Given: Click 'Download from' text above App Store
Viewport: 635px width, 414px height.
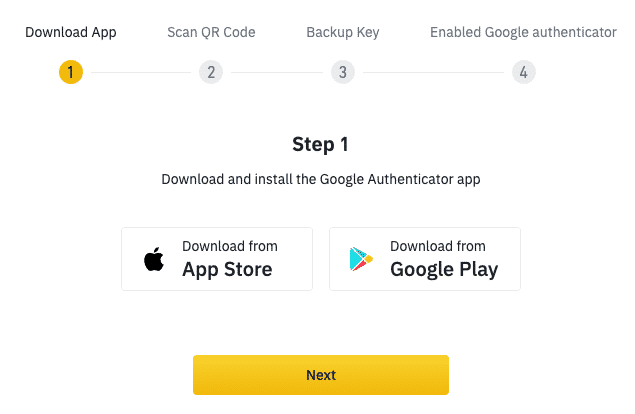Looking at the screenshot, I should (x=230, y=246).
